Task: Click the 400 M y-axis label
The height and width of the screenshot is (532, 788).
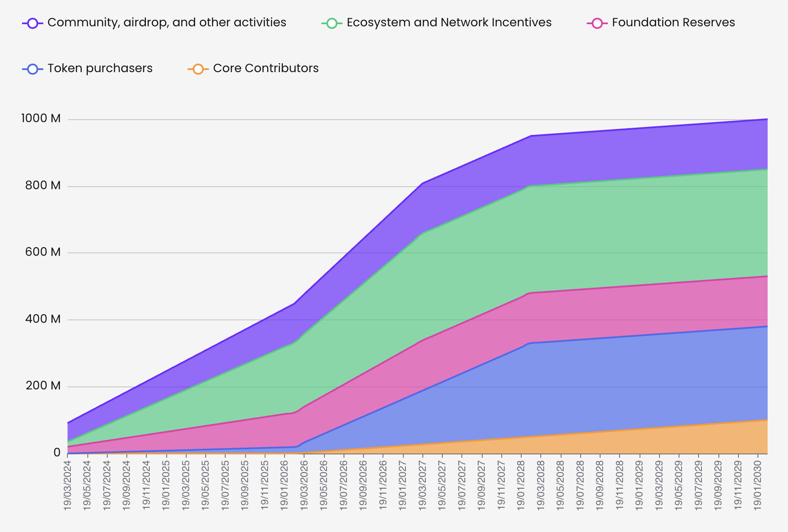Action: (43, 319)
